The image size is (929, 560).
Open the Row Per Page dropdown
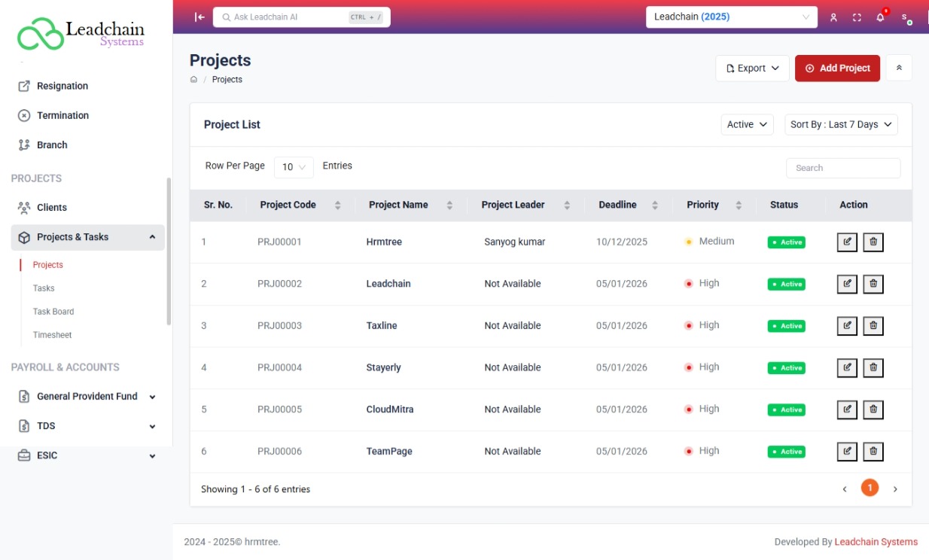294,166
